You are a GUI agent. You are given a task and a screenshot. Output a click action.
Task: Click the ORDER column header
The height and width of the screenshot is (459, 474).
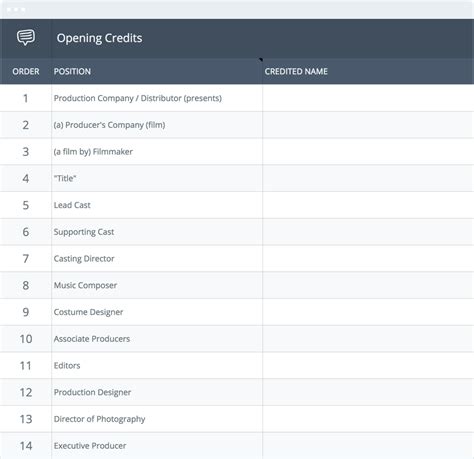(26, 71)
